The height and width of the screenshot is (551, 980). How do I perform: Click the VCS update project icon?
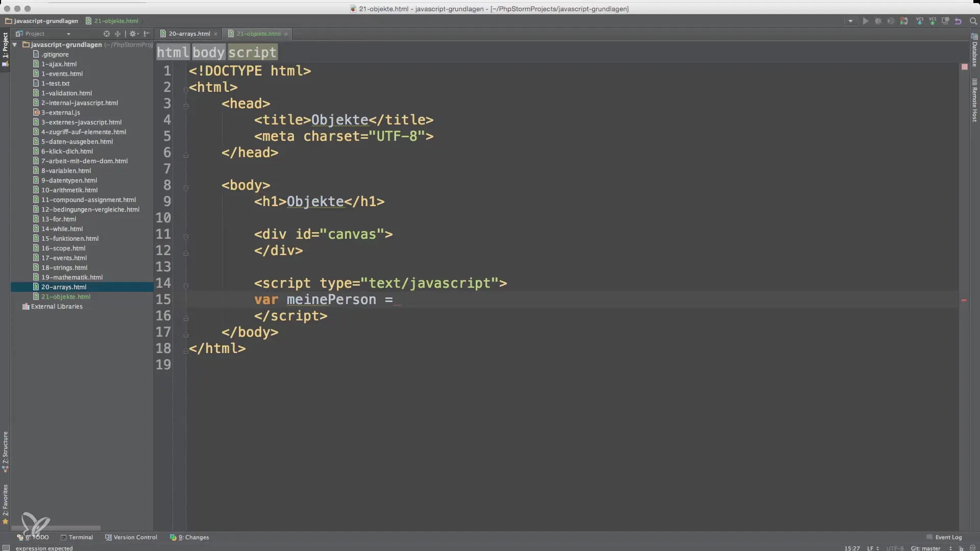[x=919, y=21]
